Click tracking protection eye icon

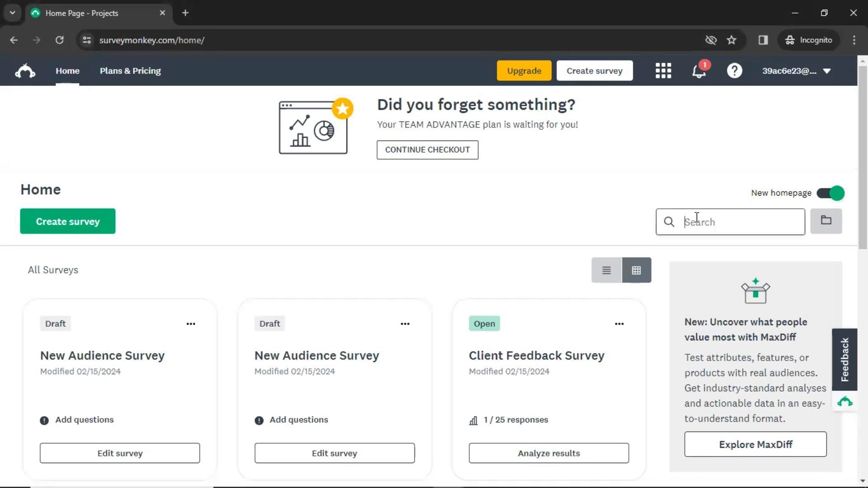(x=711, y=40)
